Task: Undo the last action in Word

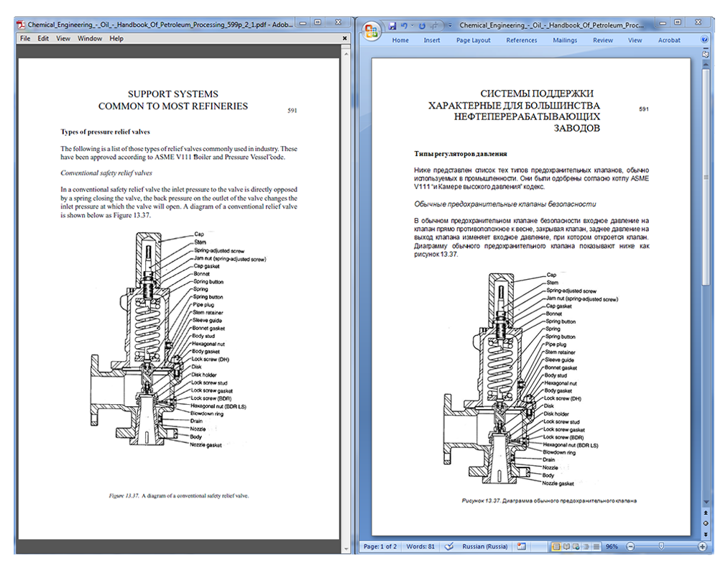Action: pos(404,26)
